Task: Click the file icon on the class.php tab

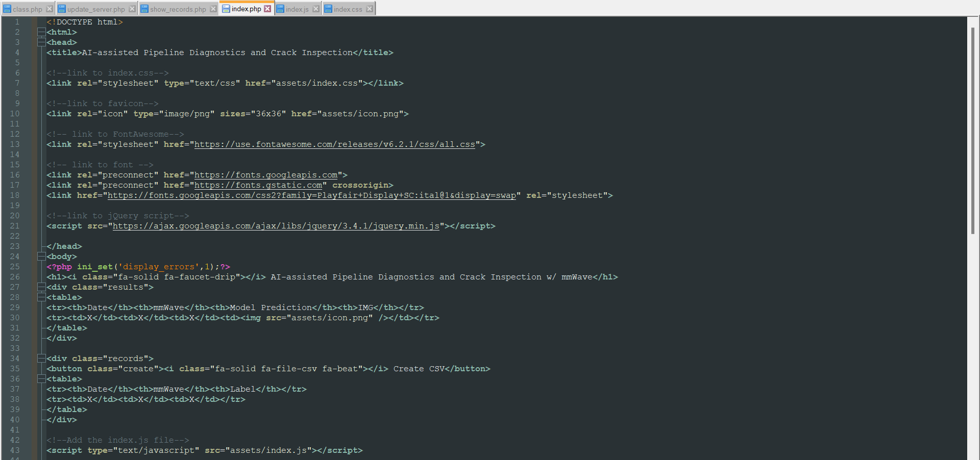Action: click(6, 8)
